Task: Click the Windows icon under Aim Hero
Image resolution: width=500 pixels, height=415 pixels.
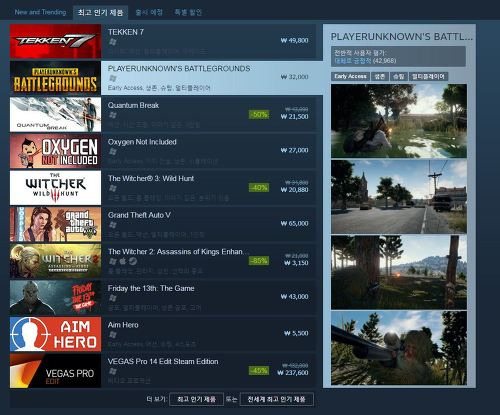Action: 113,335
